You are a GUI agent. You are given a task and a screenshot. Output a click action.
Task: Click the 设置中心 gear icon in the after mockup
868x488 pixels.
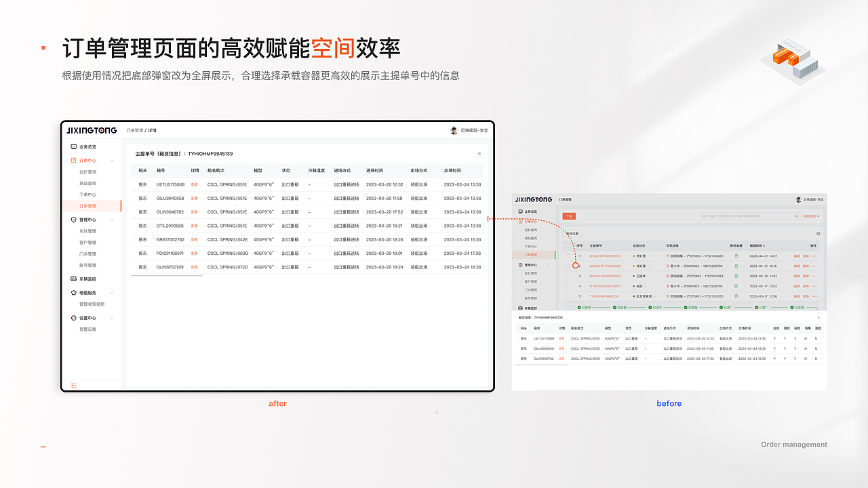click(x=73, y=318)
